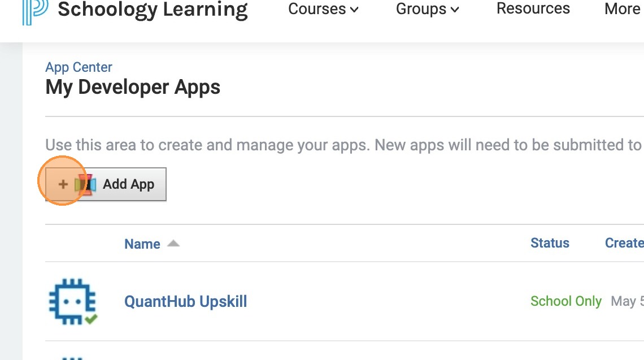Image resolution: width=644 pixels, height=360 pixels.
Task: Expand the Groups chevron arrow
Action: click(455, 10)
